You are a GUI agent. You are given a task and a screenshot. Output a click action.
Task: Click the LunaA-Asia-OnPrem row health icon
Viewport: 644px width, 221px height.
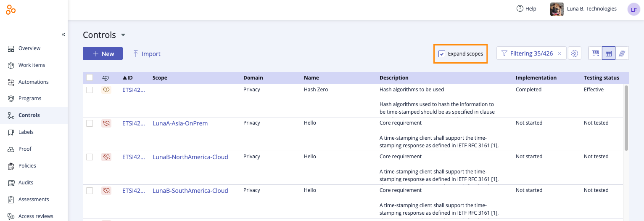click(106, 123)
